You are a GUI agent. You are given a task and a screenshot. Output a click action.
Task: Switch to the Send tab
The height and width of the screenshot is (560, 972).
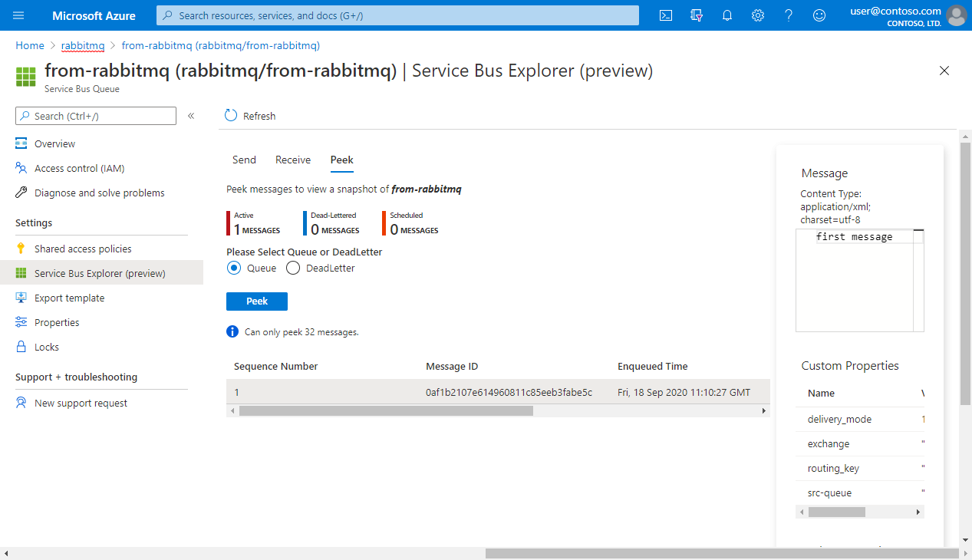click(x=244, y=160)
